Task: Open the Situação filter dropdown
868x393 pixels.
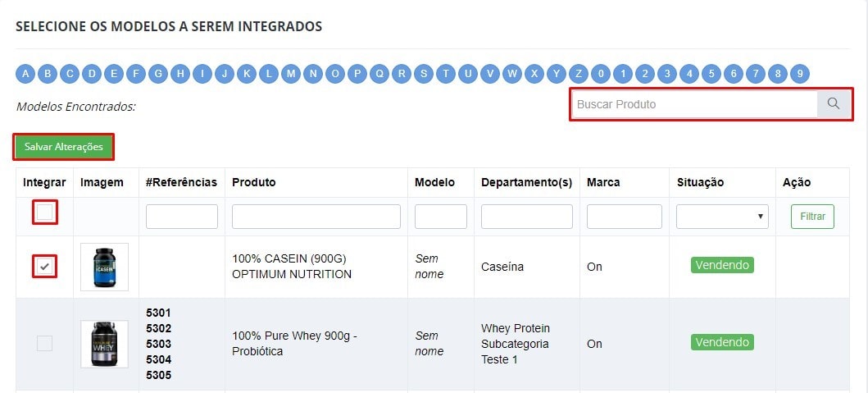Action: 722,217
